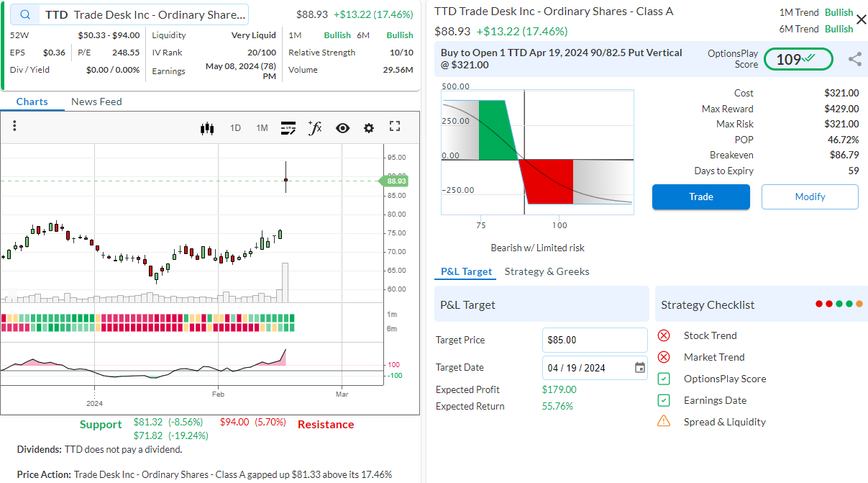Click the Bearish w/ Limited risk label

click(x=538, y=248)
